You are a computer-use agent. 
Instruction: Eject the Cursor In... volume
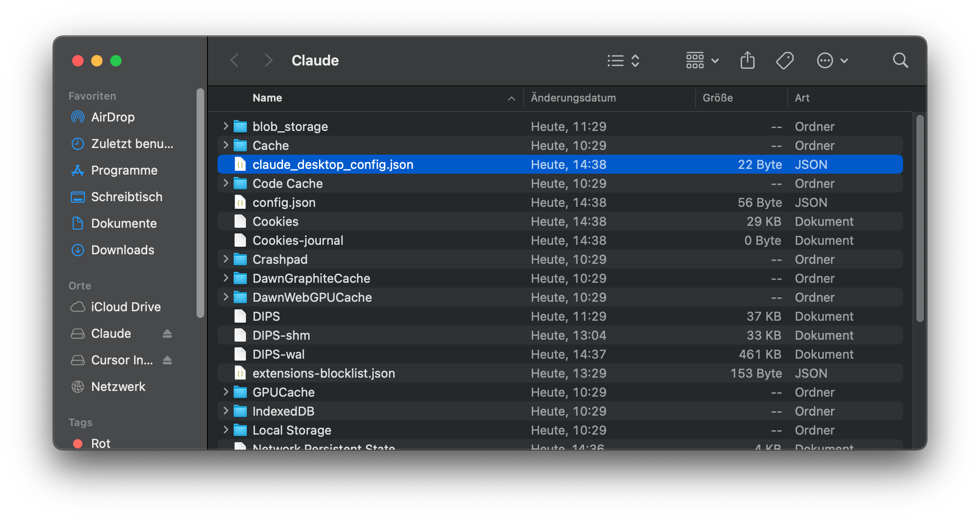[167, 360]
